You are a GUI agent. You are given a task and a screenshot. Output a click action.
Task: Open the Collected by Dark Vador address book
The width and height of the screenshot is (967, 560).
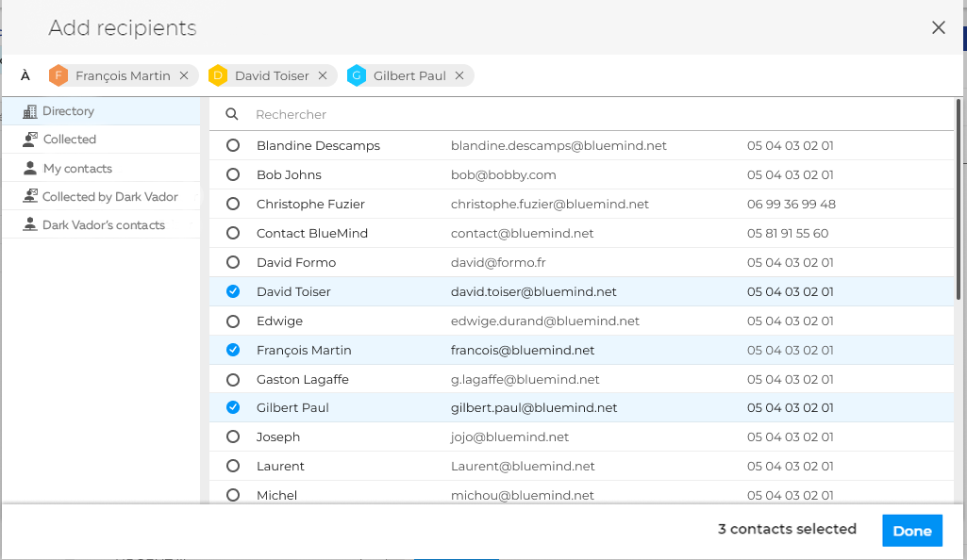109,197
